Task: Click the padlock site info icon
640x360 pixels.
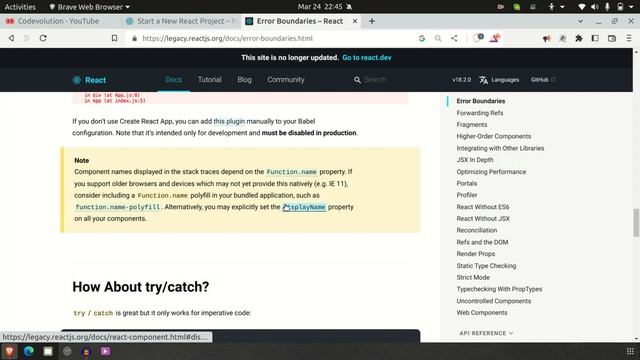Action: (x=134, y=38)
